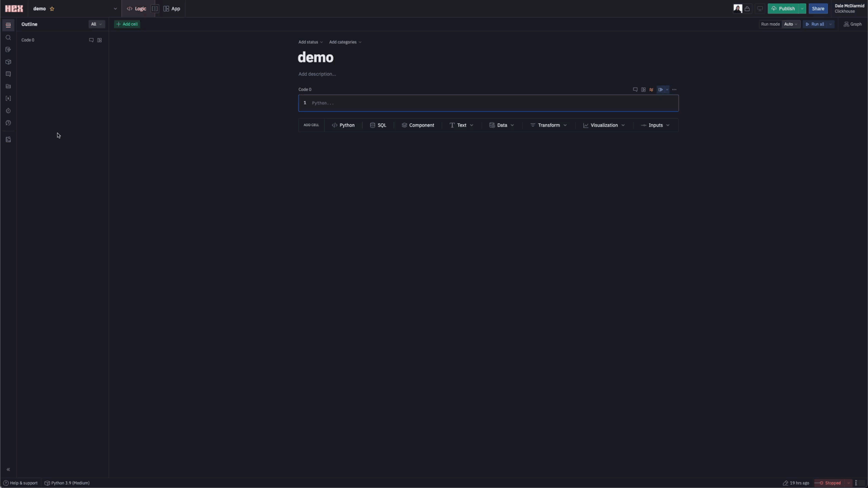868x488 pixels.
Task: Select Code 0 in the Outline
Action: pos(28,40)
